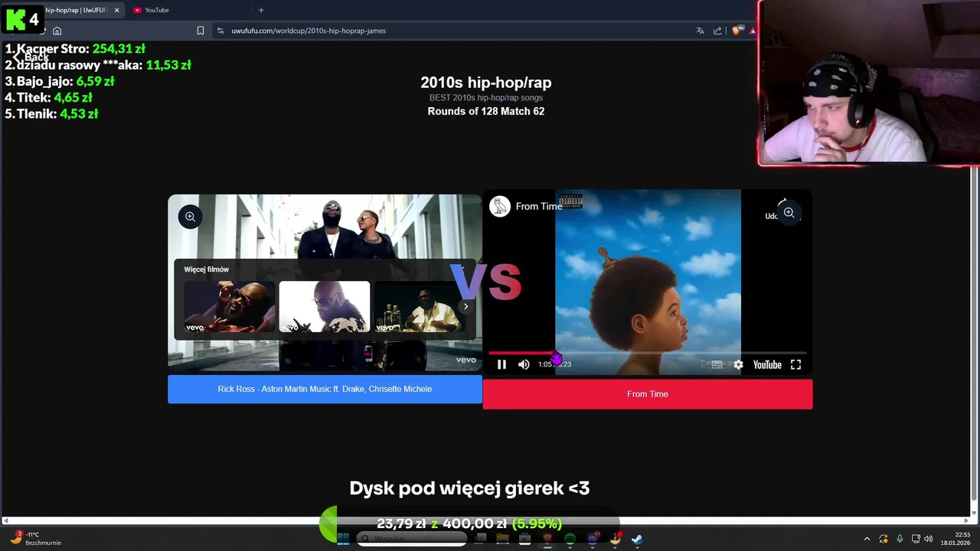Screen dimensions: 980x551
Task: Share this page with share icon
Action: click(x=717, y=31)
